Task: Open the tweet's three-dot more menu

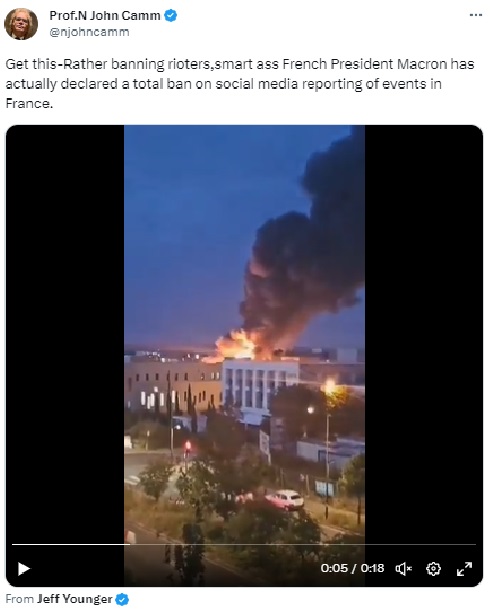Action: click(x=476, y=15)
